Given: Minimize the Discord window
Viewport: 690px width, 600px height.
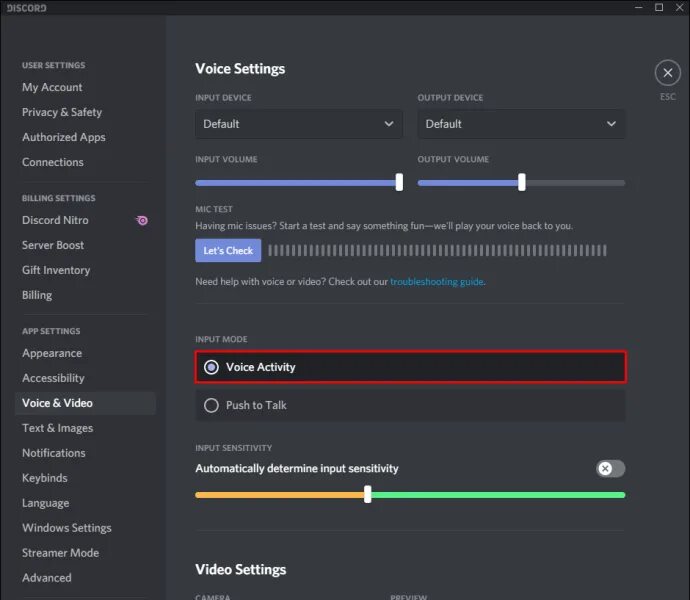Looking at the screenshot, I should [639, 7].
